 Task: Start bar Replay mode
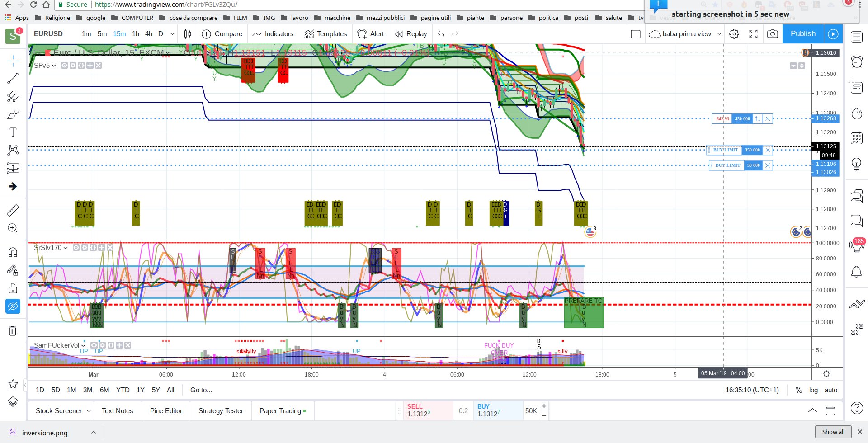click(x=411, y=34)
